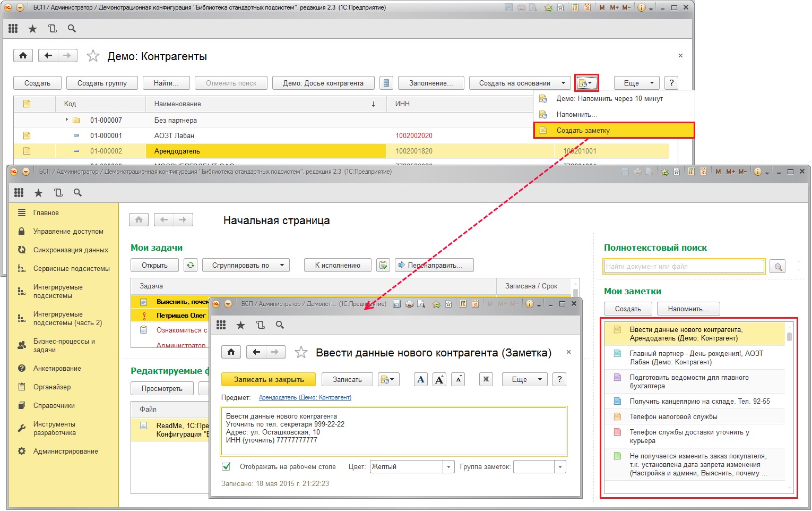This screenshot has width=812, height=511.
Task: Toggle Отображать на рабочем столе checkbox
Action: pos(227,466)
